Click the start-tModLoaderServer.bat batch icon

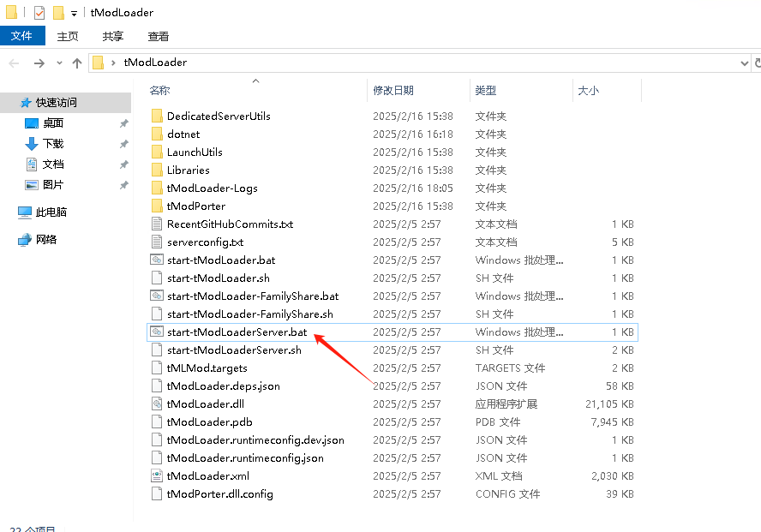pyautogui.click(x=157, y=332)
